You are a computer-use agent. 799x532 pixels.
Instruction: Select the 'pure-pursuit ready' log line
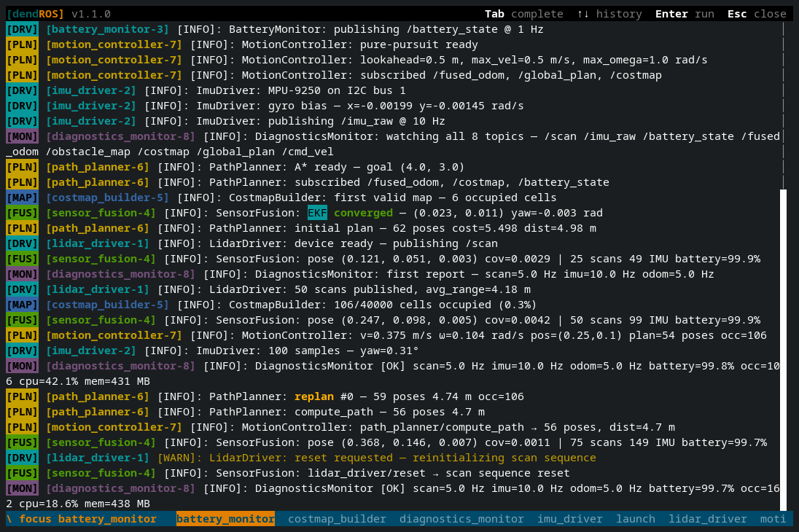[242, 44]
